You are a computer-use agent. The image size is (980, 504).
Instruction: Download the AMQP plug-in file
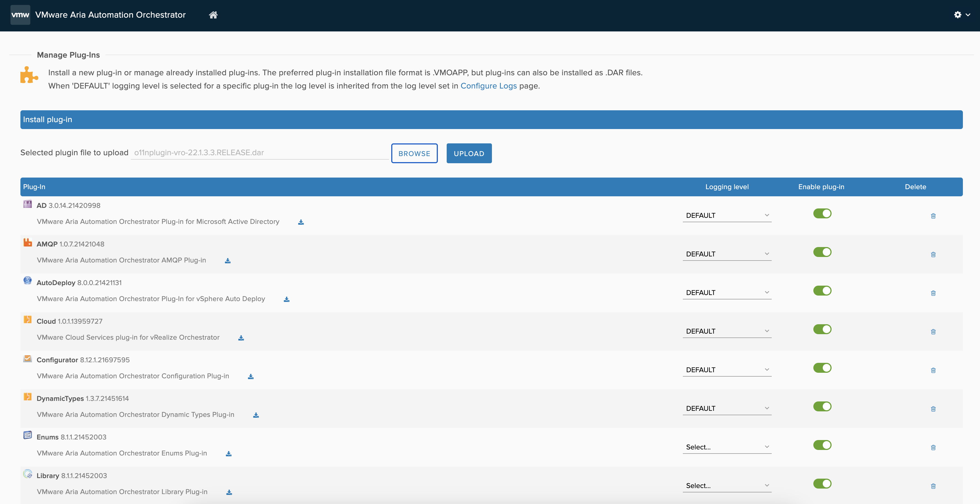point(228,261)
